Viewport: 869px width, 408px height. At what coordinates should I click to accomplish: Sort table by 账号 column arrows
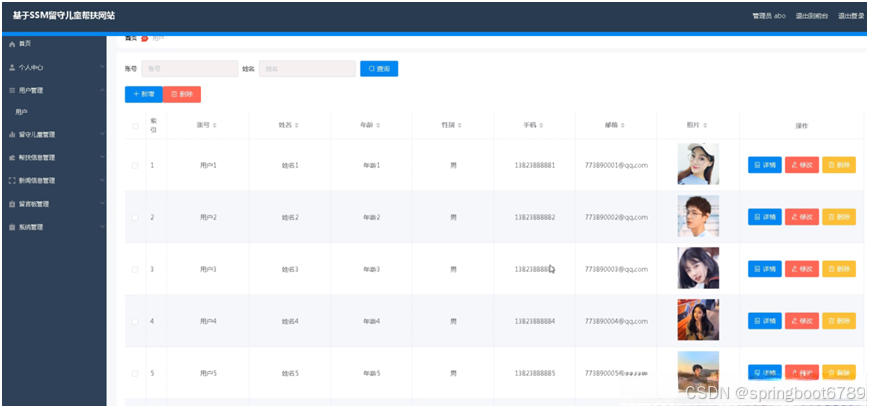(x=214, y=126)
